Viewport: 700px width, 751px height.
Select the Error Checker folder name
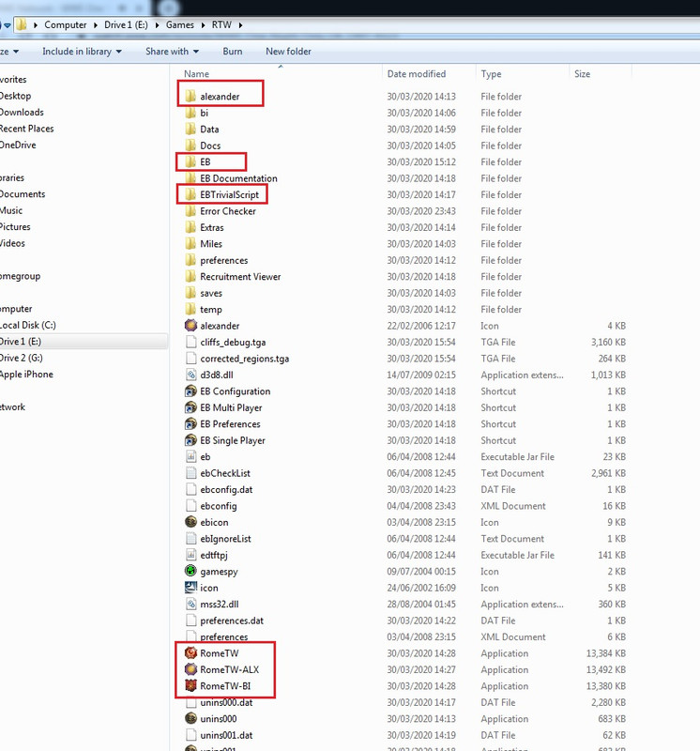pyautogui.click(x=228, y=211)
